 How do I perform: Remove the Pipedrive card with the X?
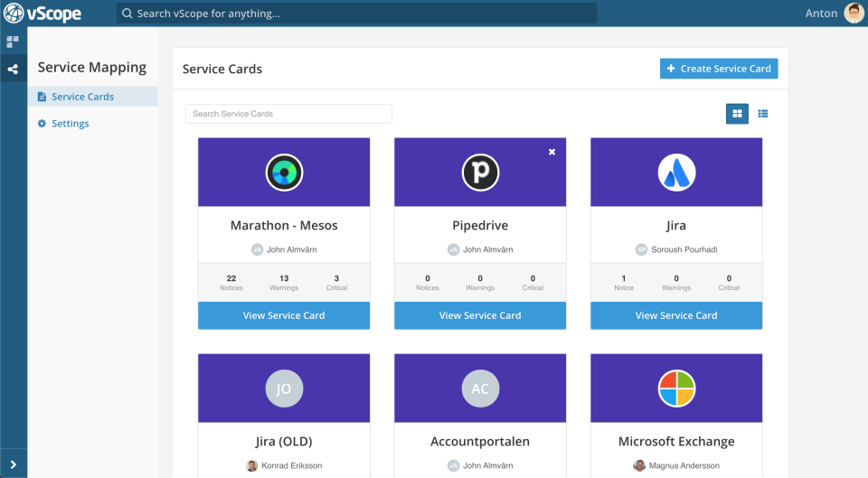(552, 152)
